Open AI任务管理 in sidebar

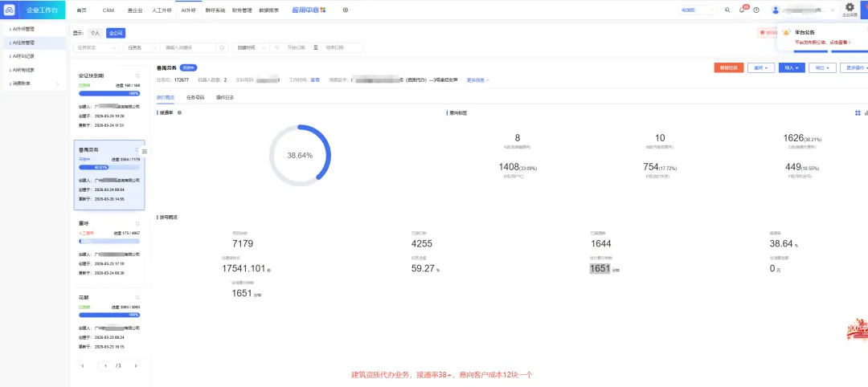coord(35,43)
